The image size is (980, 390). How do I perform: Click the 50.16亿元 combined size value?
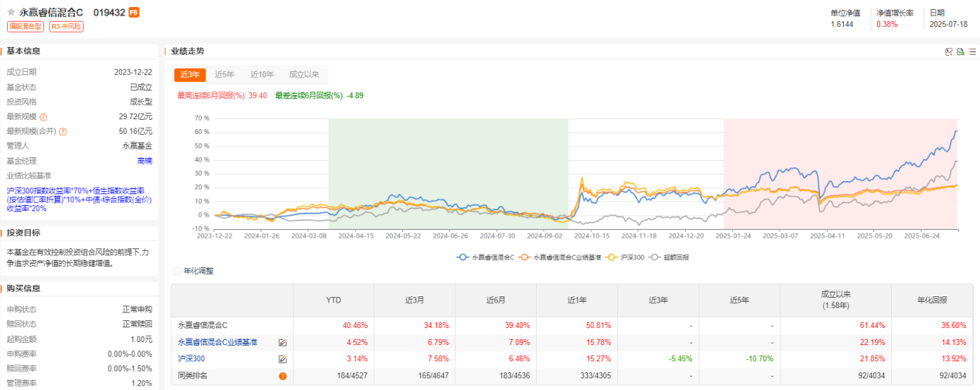[x=135, y=132]
